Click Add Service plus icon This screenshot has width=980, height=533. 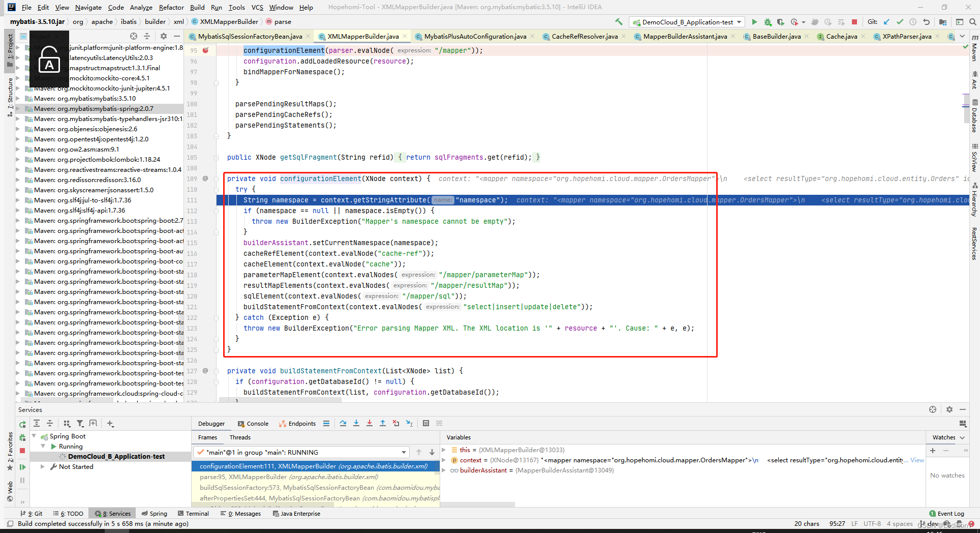point(110,423)
